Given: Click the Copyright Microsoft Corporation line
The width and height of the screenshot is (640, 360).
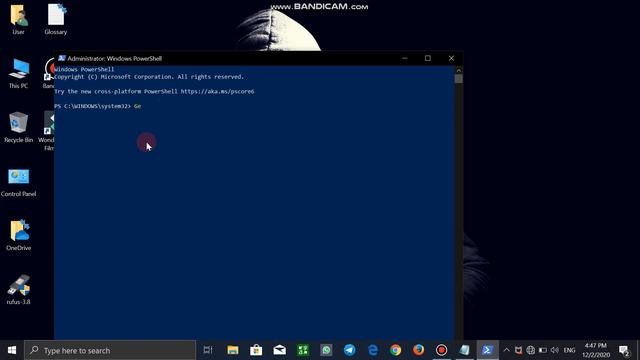Looking at the screenshot, I should (149, 77).
